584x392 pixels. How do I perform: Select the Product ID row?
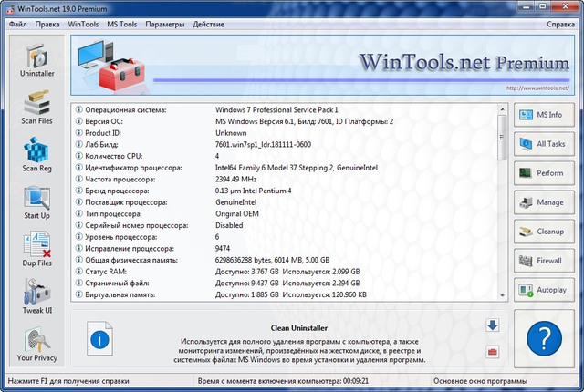[284, 133]
